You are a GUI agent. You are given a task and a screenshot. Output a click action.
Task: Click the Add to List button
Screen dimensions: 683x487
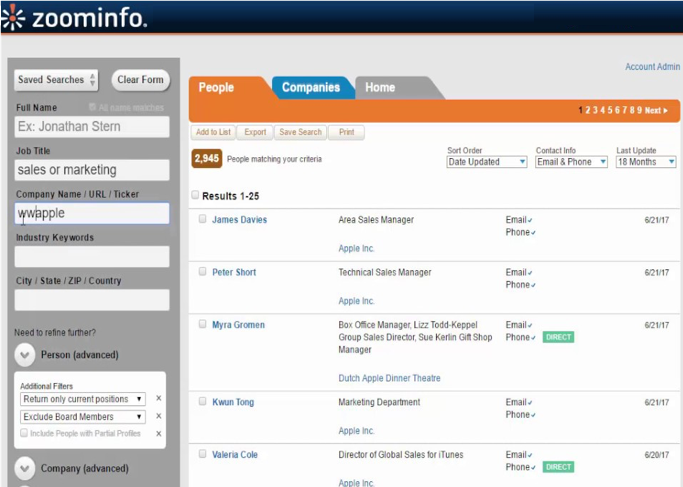[213, 132]
